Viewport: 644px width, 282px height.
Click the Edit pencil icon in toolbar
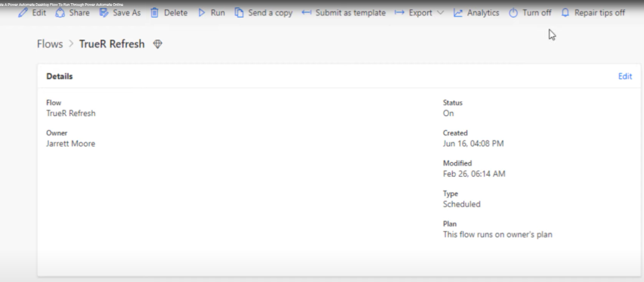click(x=23, y=13)
